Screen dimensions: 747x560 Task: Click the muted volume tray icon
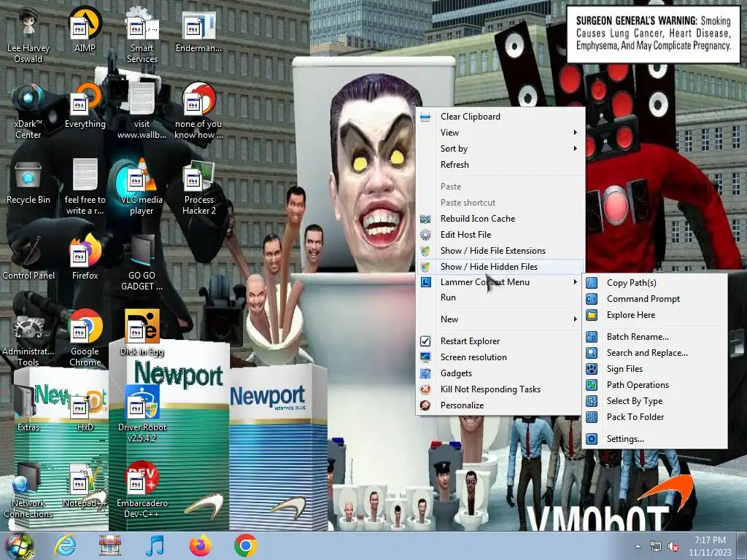673,547
